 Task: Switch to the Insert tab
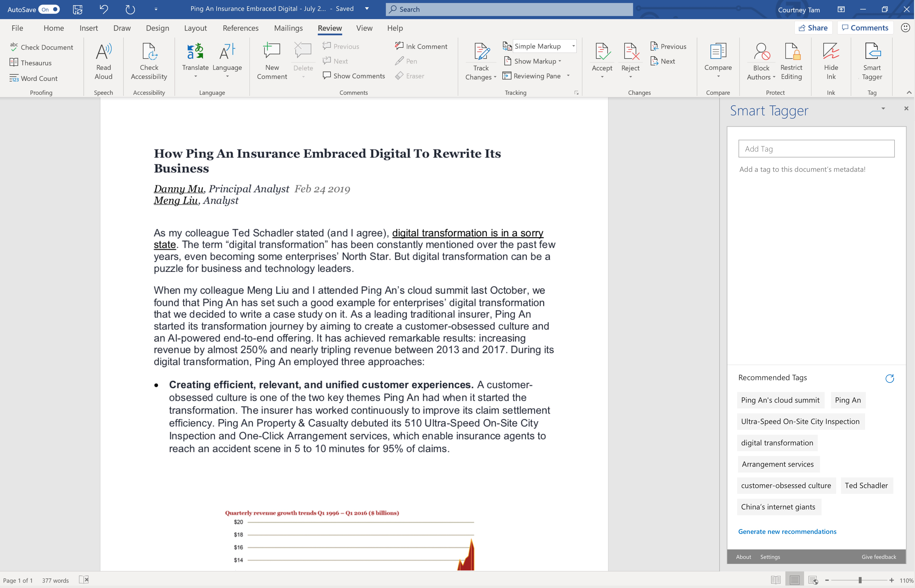[x=89, y=28]
